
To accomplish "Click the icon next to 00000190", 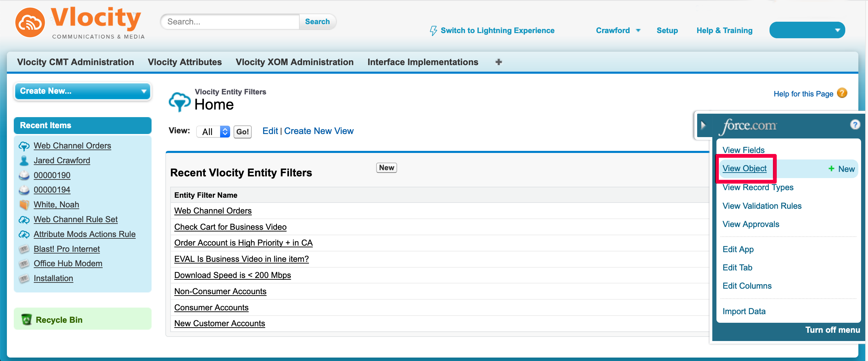I will click(24, 175).
